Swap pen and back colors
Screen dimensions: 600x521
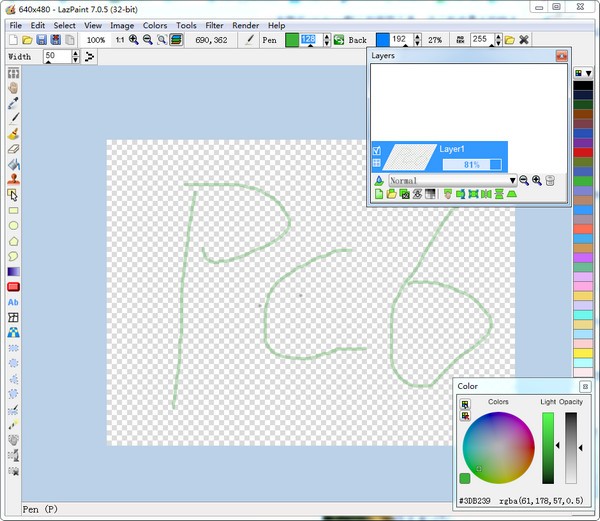coord(338,40)
